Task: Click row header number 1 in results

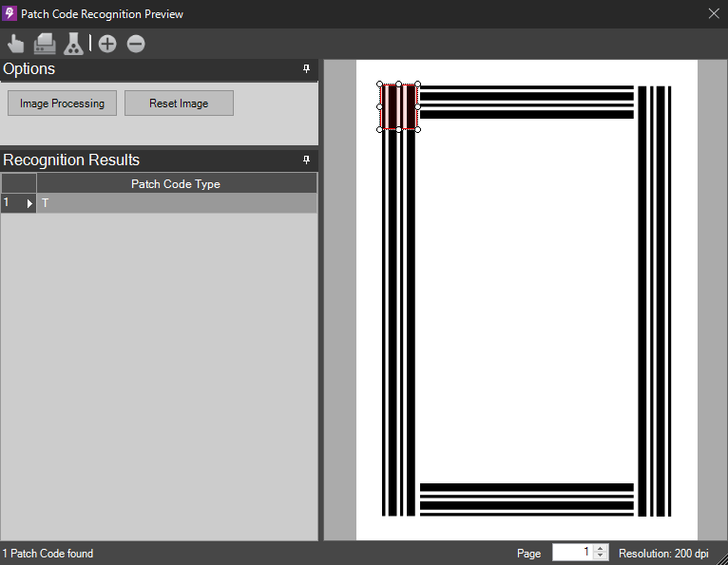Action: (x=19, y=203)
